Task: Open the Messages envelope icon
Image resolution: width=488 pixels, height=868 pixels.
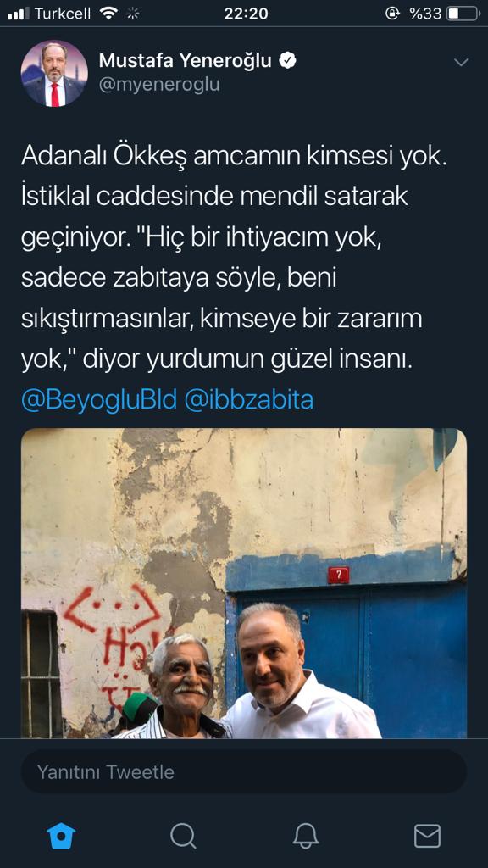Action: (427, 836)
